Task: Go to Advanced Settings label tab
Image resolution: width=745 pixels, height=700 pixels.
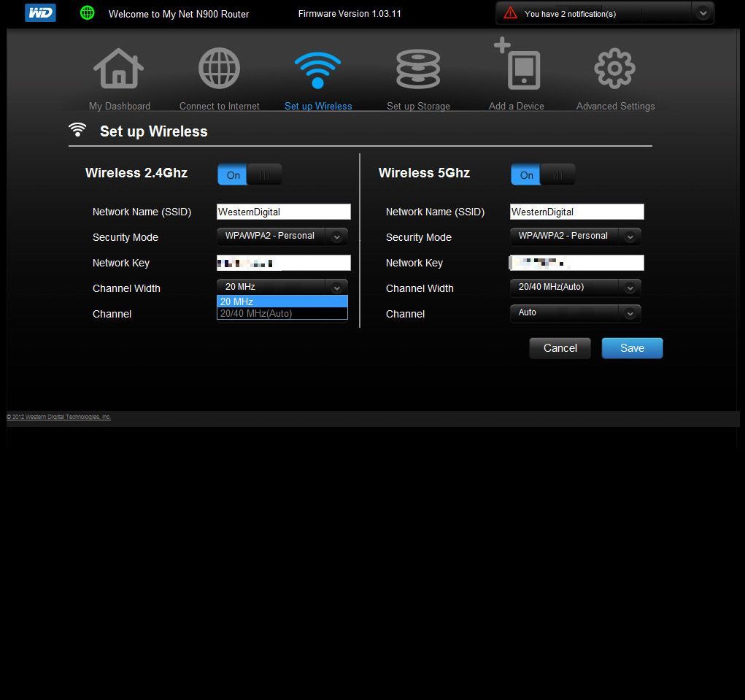Action: [615, 106]
